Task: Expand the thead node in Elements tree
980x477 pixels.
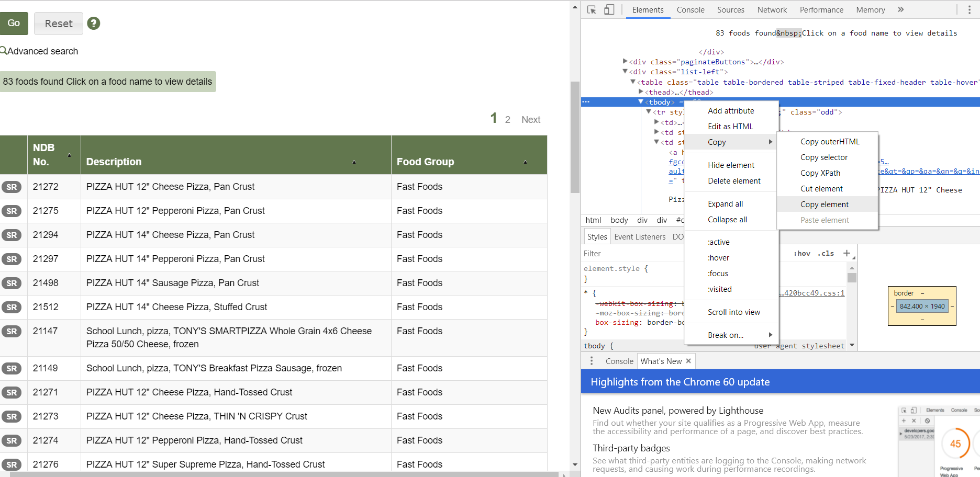Action: click(641, 92)
